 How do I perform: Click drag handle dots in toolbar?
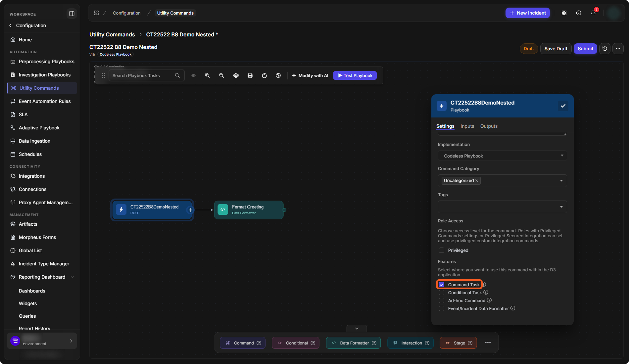(103, 75)
